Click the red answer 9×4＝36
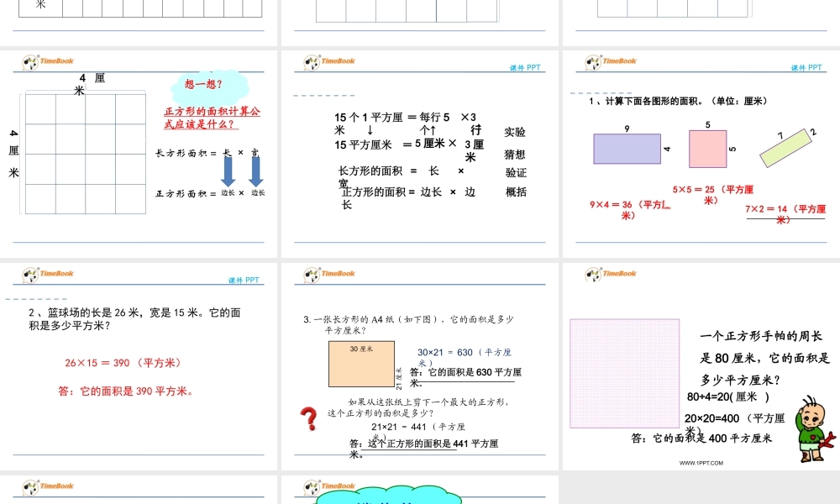Image resolution: width=840 pixels, height=504 pixels. coord(629,210)
